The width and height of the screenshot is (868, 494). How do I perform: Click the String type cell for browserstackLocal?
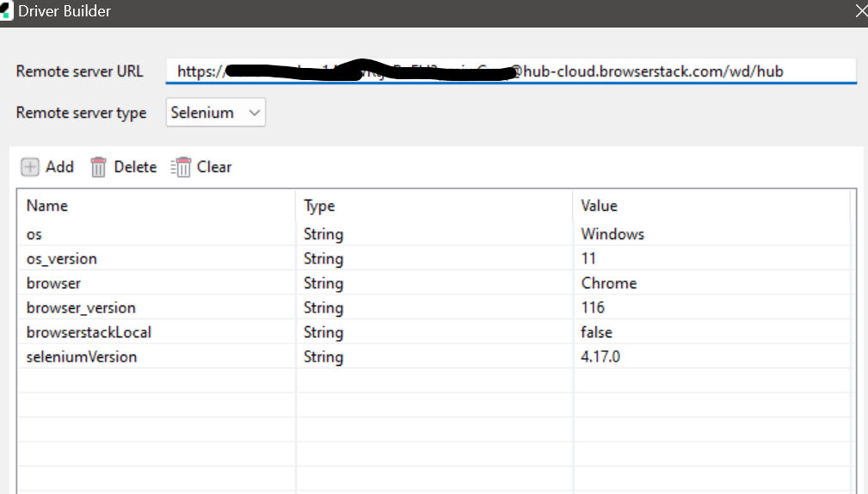point(323,332)
